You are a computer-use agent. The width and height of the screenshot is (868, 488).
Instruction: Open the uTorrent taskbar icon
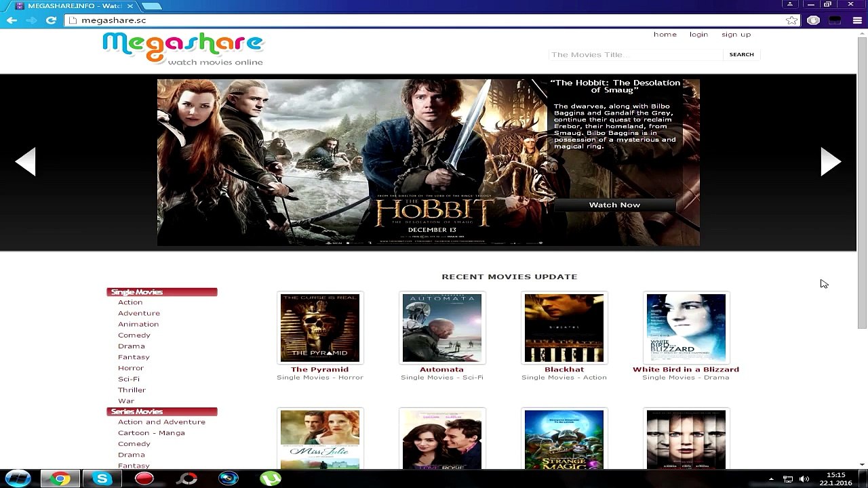(x=271, y=479)
